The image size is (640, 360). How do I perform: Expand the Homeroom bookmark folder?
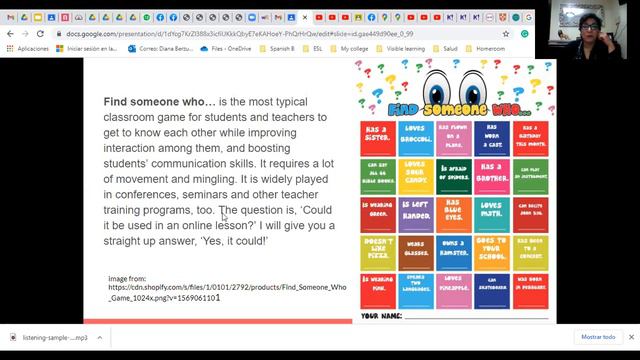tap(485, 49)
